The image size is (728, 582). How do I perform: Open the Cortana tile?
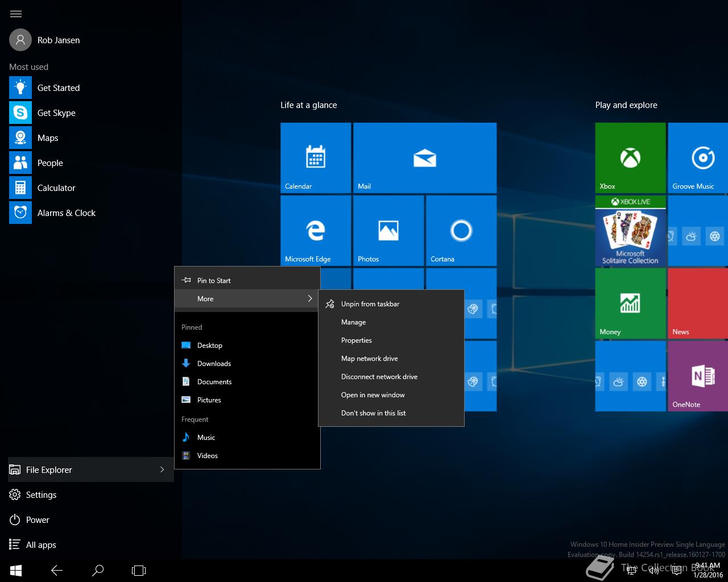tap(461, 231)
